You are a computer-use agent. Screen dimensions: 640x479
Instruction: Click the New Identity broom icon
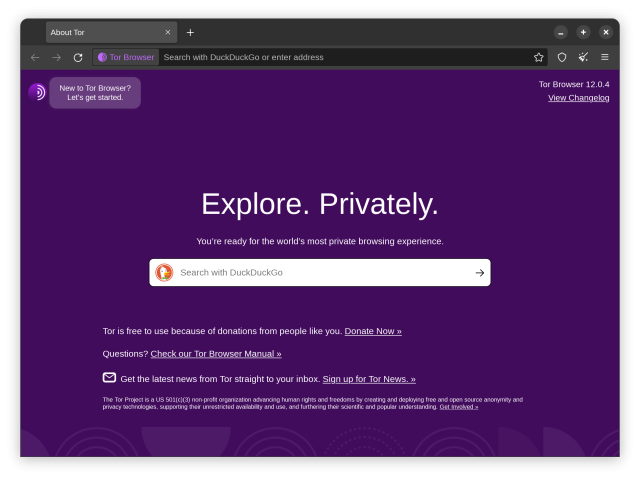[x=583, y=57]
